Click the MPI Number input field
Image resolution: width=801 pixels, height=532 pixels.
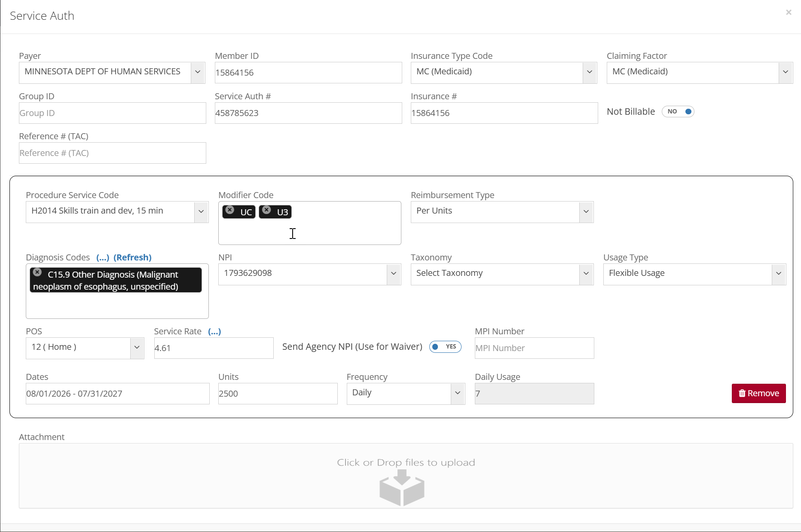[x=534, y=348]
